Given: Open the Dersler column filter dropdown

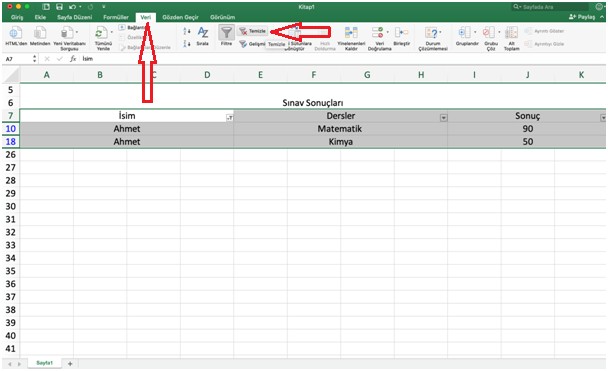Looking at the screenshot, I should (443, 118).
